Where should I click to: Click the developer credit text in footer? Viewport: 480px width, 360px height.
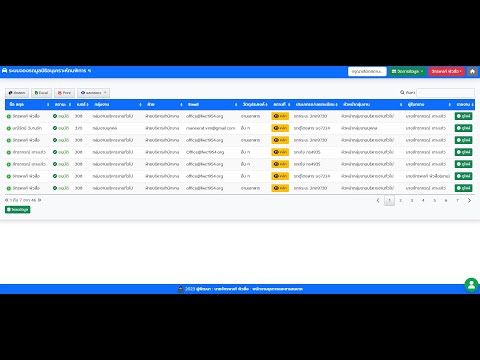point(244,289)
